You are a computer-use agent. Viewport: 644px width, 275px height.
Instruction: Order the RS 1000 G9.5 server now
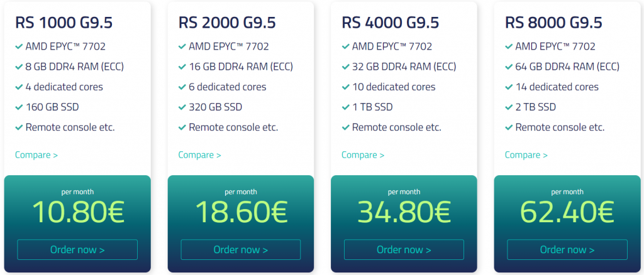pyautogui.click(x=77, y=250)
